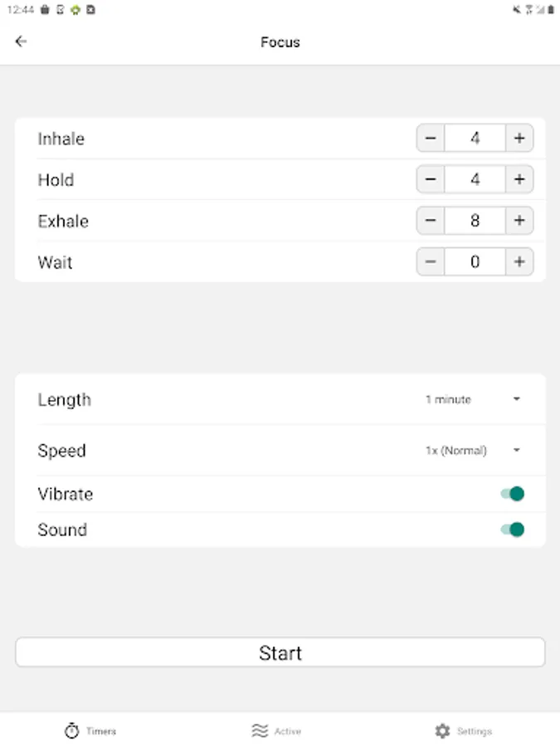560x747 pixels.
Task: Turn off the Sound switch
Action: 514,529
